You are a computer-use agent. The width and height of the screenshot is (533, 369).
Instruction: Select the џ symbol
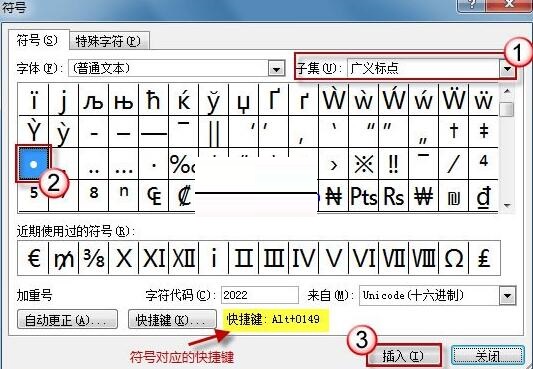pos(243,100)
